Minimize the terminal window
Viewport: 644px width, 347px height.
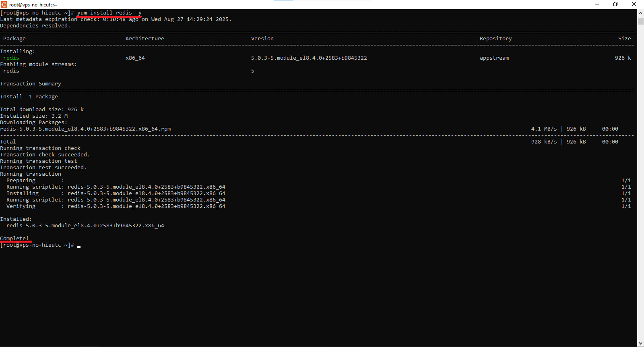[x=597, y=4]
